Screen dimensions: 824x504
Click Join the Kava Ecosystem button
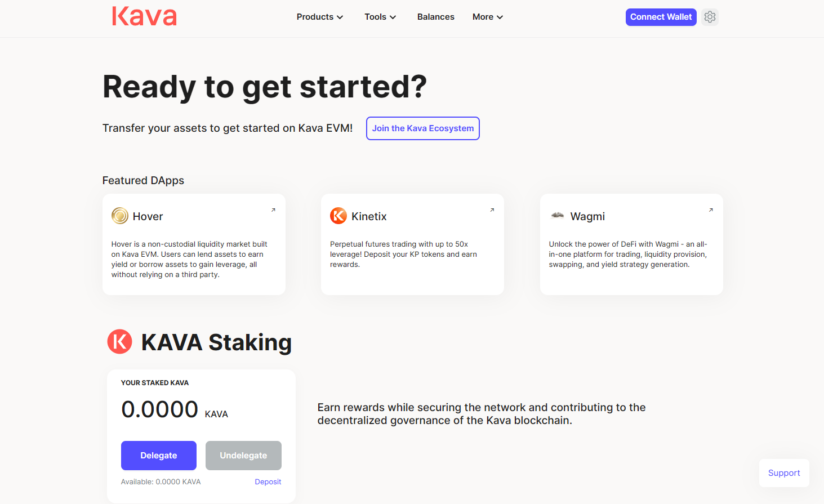(x=423, y=128)
